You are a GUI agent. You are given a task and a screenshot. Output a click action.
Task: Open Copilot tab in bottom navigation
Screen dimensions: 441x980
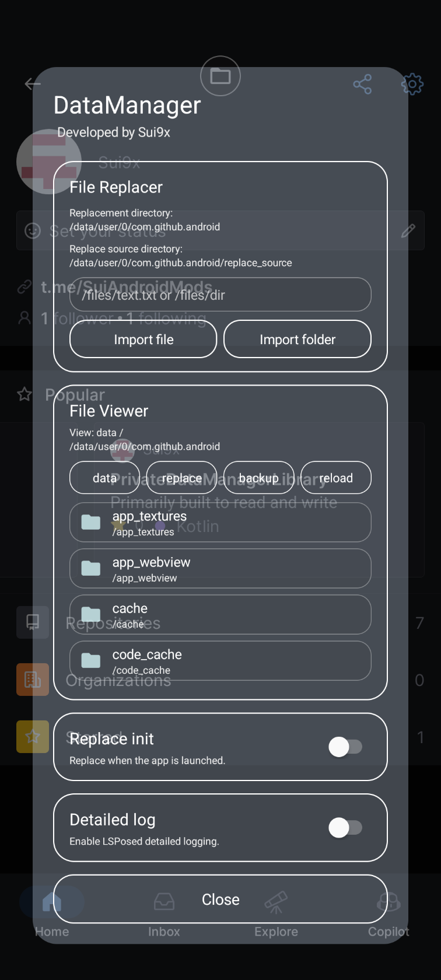(x=388, y=913)
